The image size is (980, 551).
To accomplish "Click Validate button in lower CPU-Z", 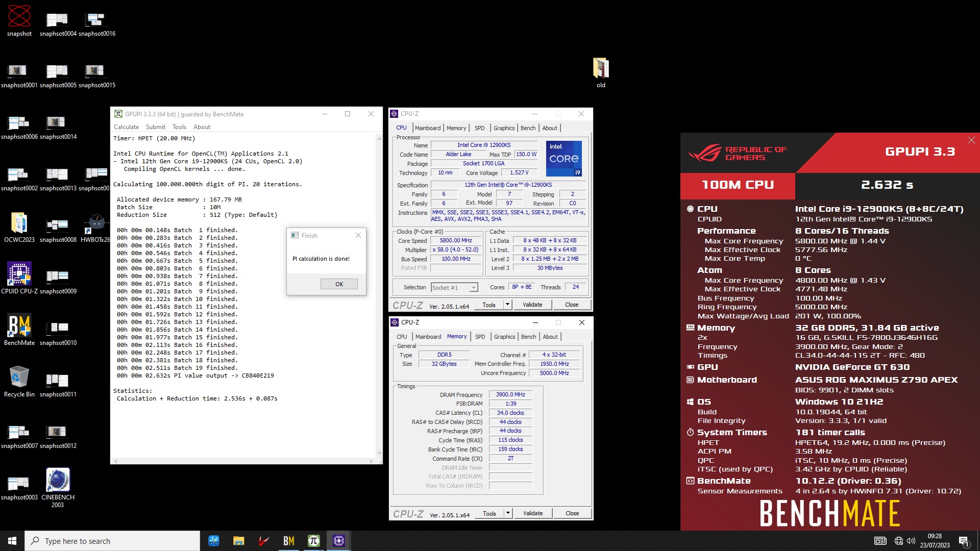I will [x=533, y=513].
